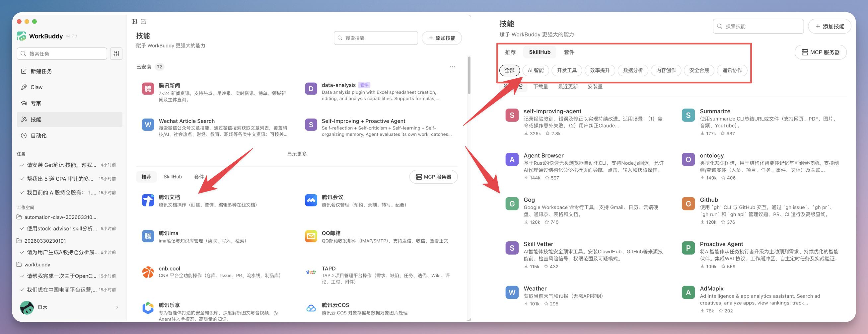Filter by 通讯协作 category
Viewport: 868px width, 334px height.
click(732, 70)
